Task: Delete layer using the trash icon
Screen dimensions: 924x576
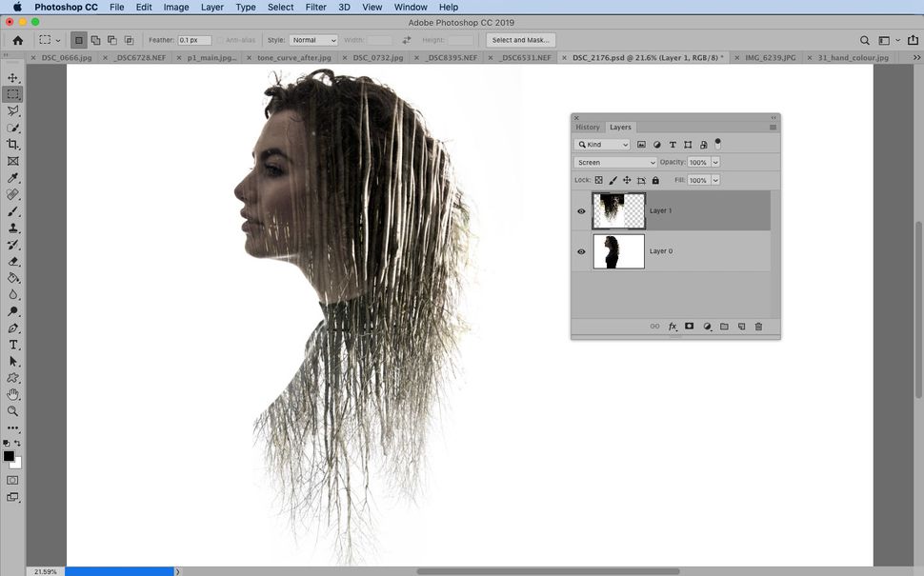Action: click(758, 327)
